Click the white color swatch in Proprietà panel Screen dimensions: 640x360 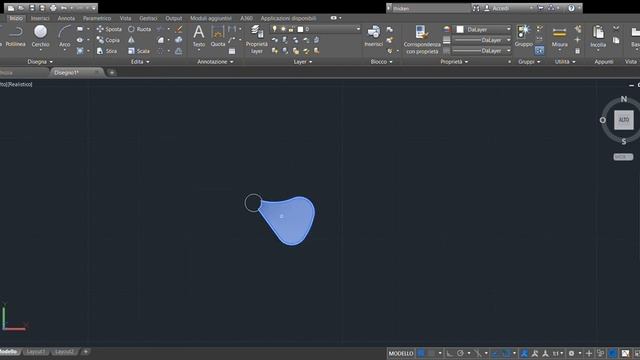pyautogui.click(x=460, y=29)
